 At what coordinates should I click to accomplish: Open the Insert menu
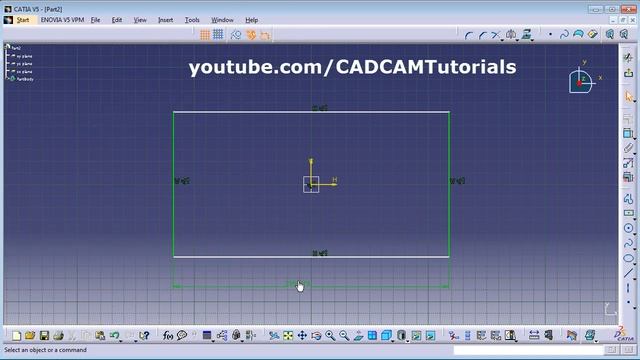pos(165,20)
